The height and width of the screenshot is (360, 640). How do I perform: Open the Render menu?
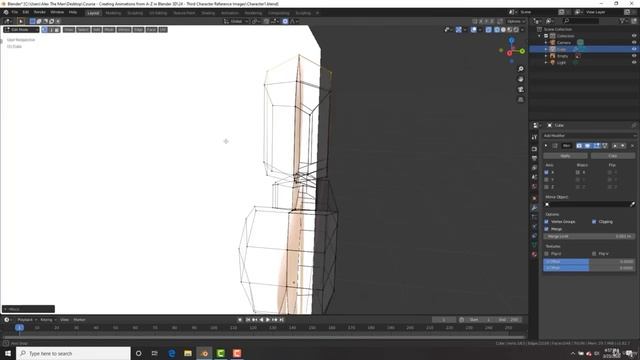pos(40,12)
